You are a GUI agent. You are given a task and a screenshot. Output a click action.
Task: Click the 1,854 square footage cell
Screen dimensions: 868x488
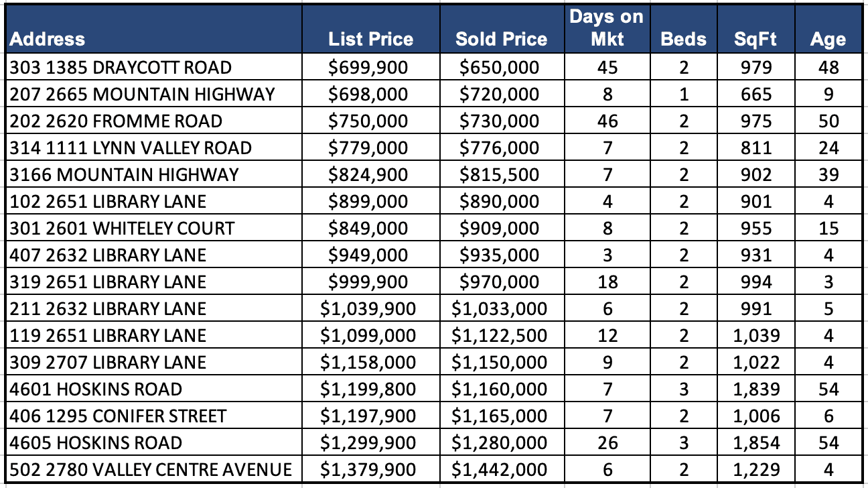point(756,443)
